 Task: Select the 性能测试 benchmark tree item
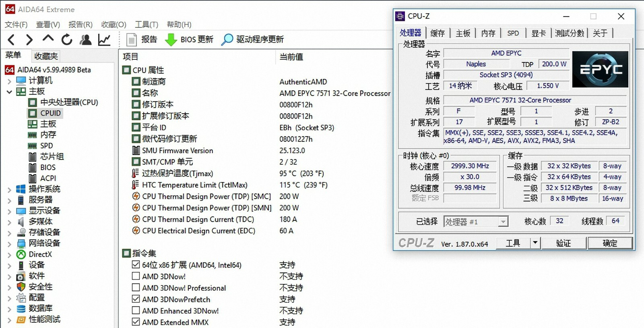39,319
